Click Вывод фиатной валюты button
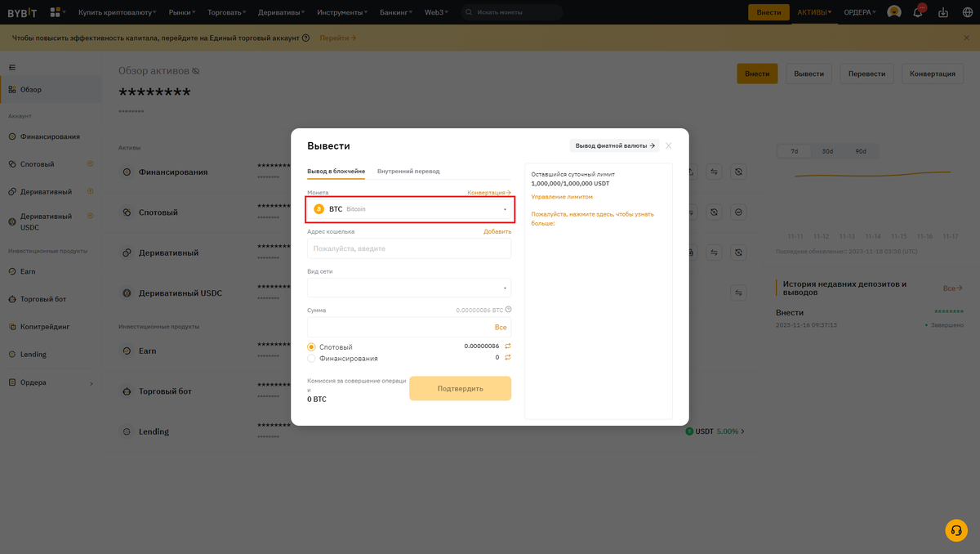This screenshot has height=554, width=980. (614, 145)
